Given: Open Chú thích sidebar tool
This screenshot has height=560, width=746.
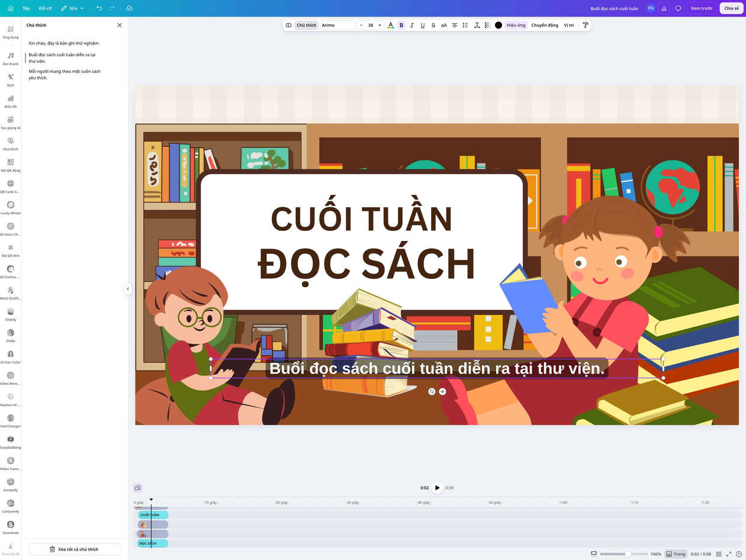Looking at the screenshot, I should coord(11,144).
